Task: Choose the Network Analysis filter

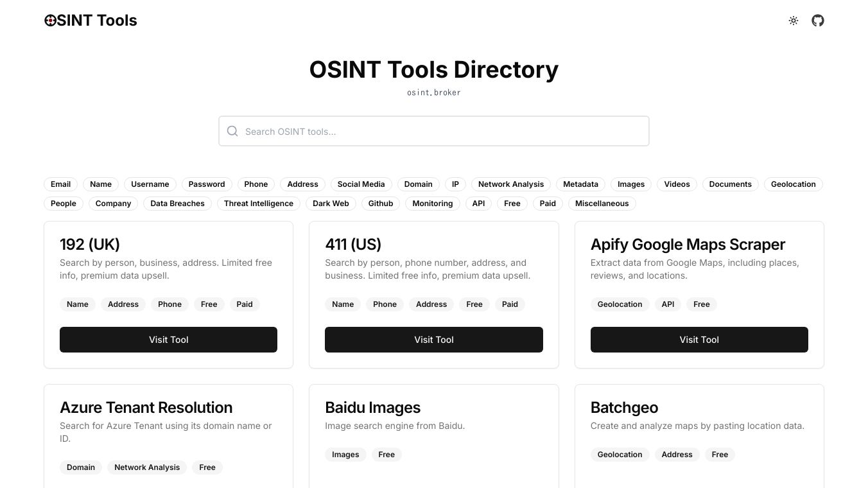Action: click(x=511, y=184)
